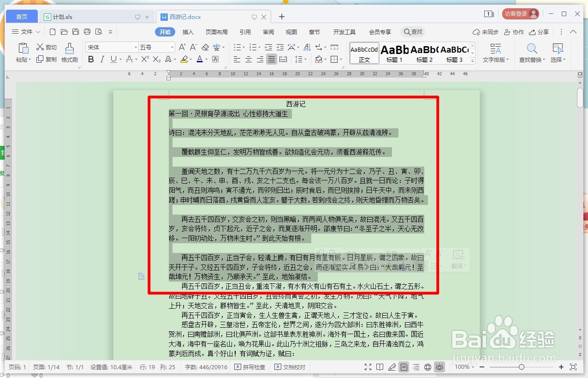Toggle Italic formatting
The height and width of the screenshot is (378, 588).
pos(102,59)
